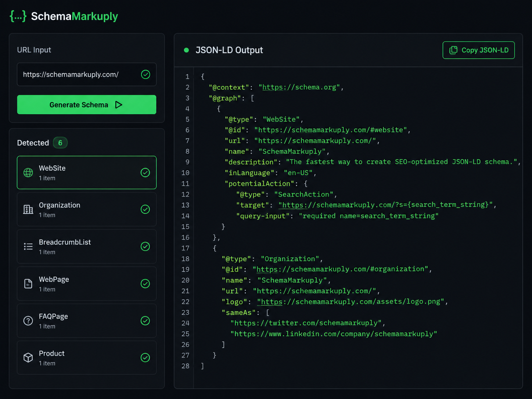
Task: Toggle the WebSite checkmark
Action: (x=145, y=173)
